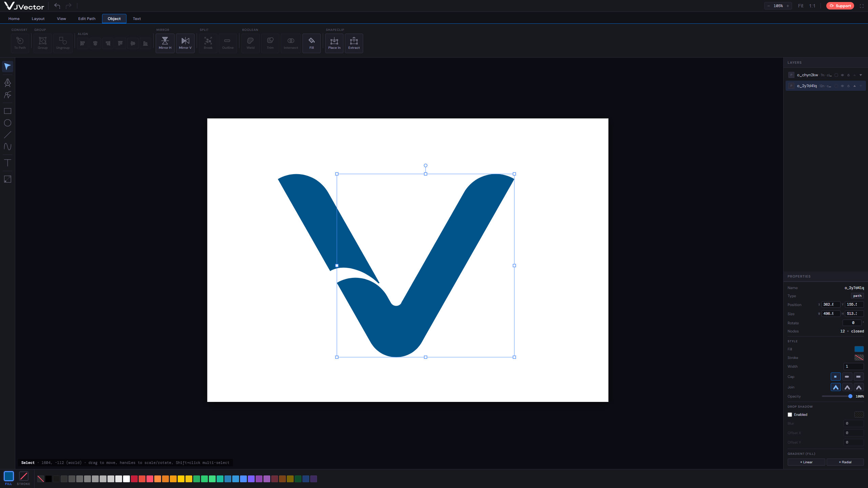Image resolution: width=868 pixels, height=488 pixels.
Task: Toggle lock on o_chyn2kw layer
Action: point(848,75)
